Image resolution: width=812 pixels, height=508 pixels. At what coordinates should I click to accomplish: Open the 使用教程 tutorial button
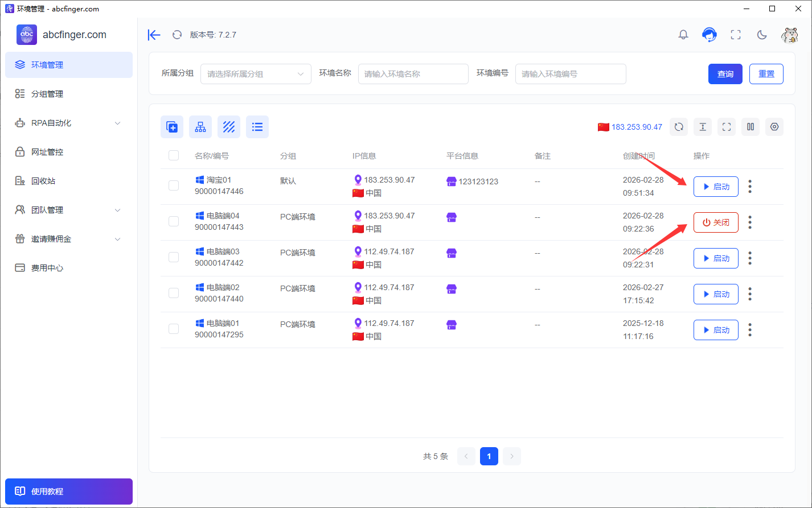69,491
